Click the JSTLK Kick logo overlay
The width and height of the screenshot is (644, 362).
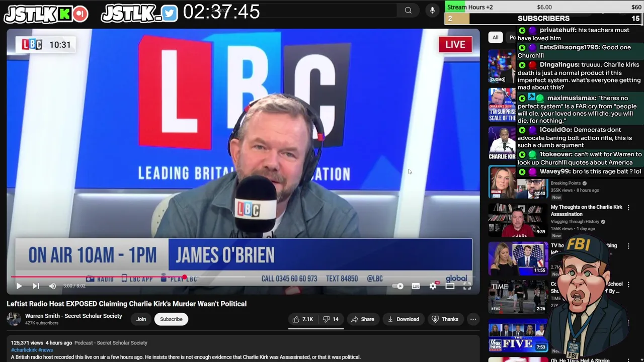46,14
